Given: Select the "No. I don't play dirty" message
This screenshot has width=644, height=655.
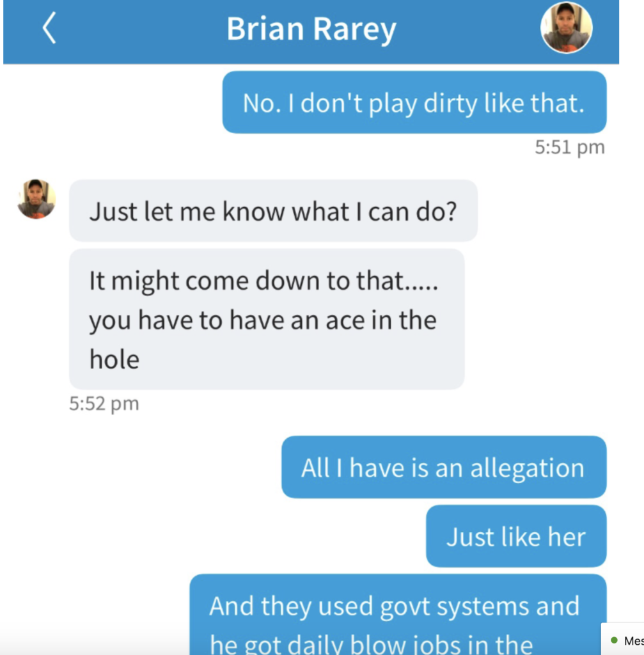Looking at the screenshot, I should tap(414, 102).
